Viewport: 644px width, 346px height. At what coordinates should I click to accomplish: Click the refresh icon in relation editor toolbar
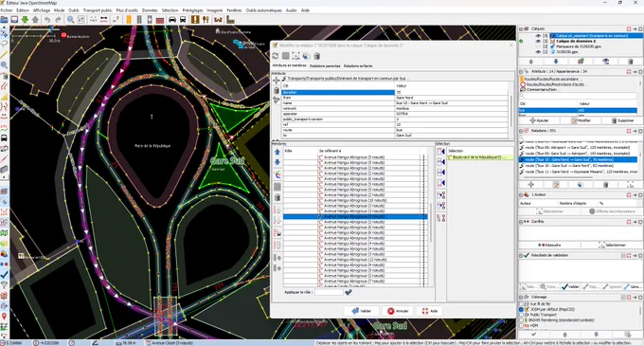tap(276, 56)
